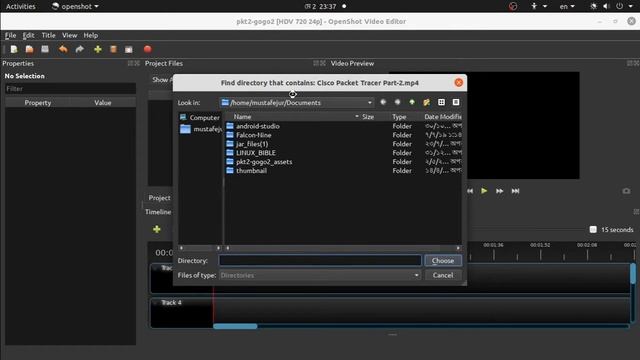Open the openshot app menu in top bar
This screenshot has height=360, width=640.
(75, 6)
